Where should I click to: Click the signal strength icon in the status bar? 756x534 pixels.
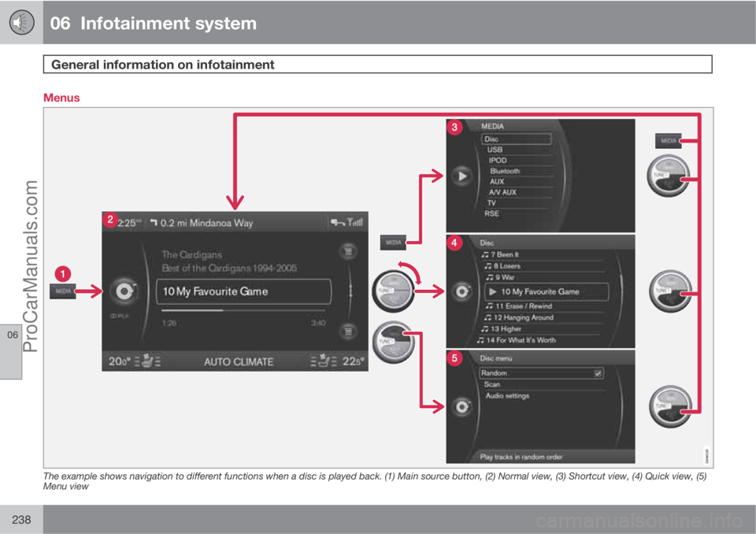(361, 223)
